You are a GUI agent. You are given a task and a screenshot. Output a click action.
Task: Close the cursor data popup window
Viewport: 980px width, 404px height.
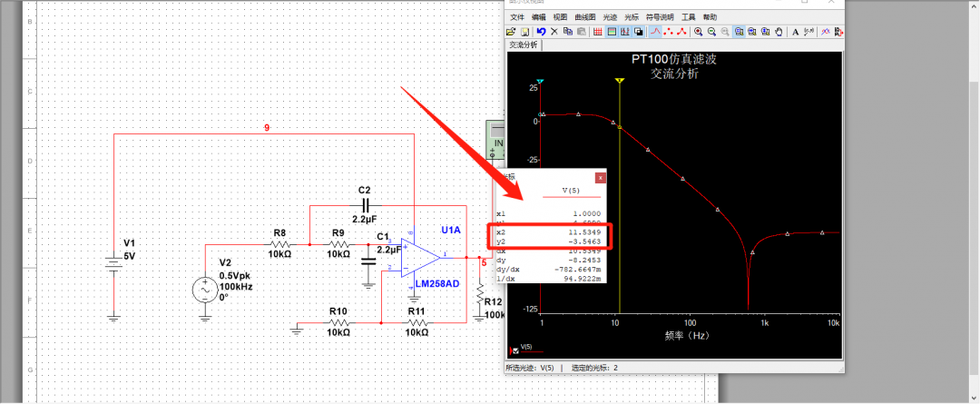pyautogui.click(x=599, y=178)
